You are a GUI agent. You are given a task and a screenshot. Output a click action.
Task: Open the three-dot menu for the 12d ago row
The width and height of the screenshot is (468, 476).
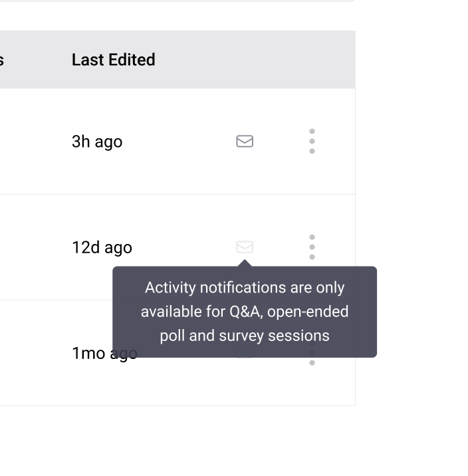point(312,247)
